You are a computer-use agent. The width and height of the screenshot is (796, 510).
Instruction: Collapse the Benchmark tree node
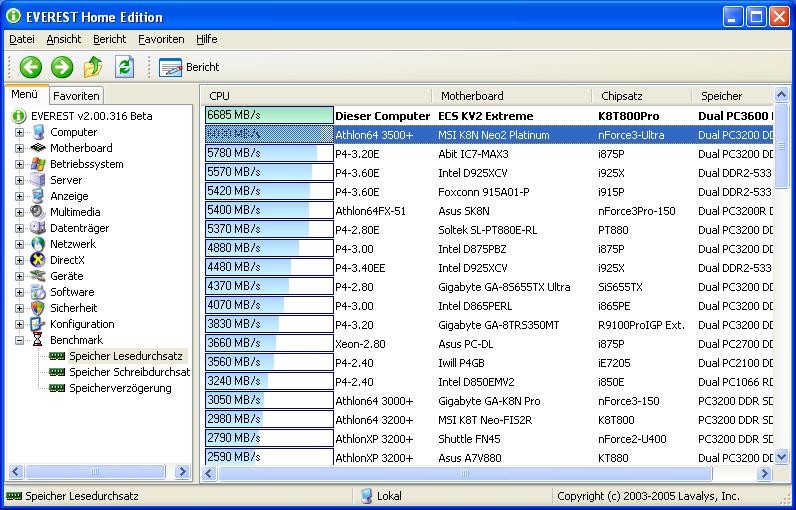[x=19, y=340]
